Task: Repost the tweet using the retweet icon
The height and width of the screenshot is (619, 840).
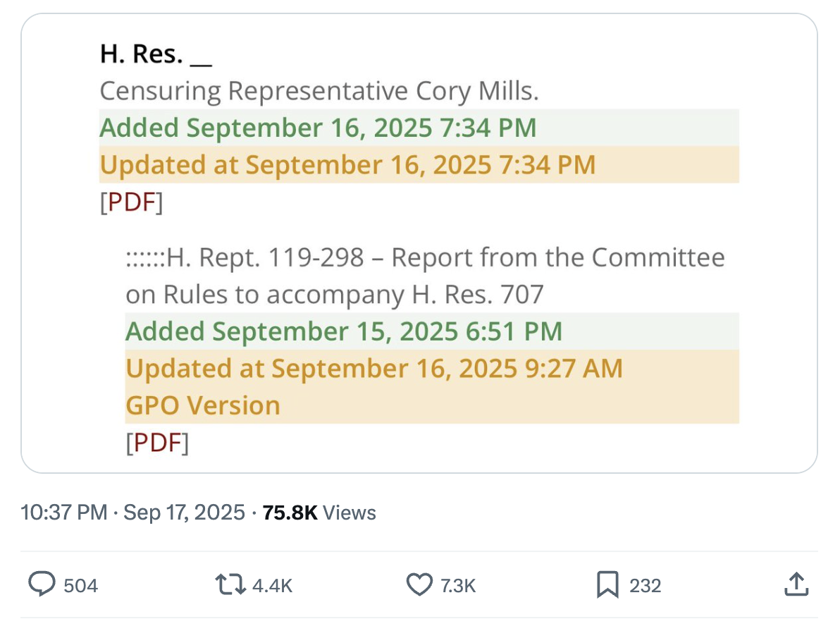Action: (230, 584)
